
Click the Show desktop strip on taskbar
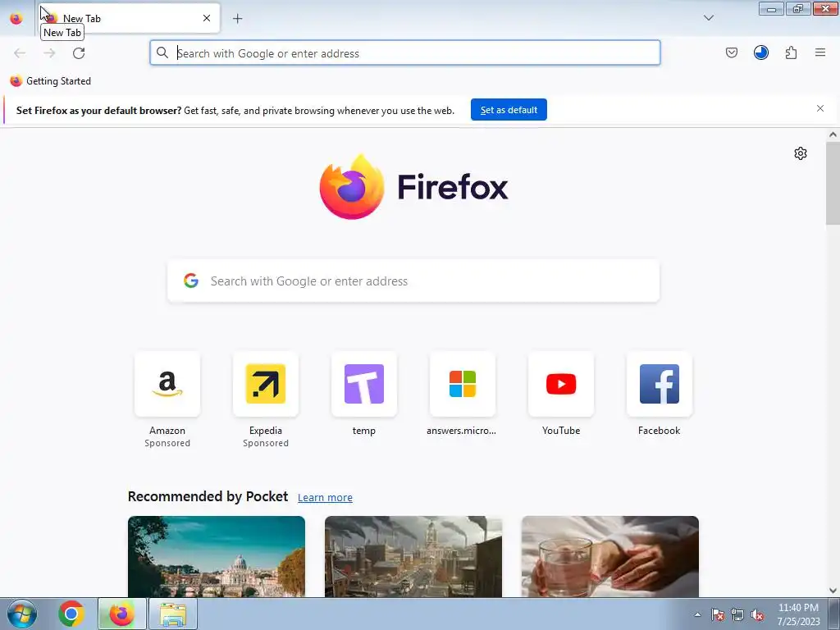tap(834, 614)
